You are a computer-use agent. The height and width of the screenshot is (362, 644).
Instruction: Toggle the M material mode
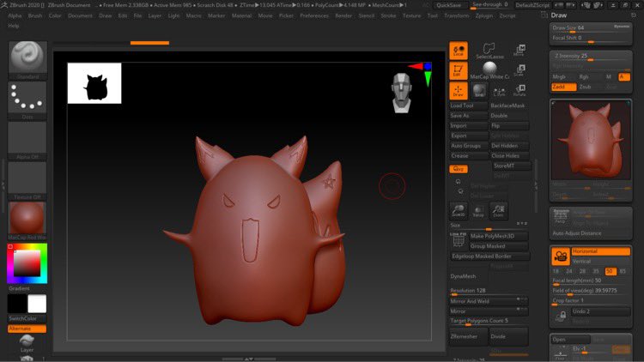coord(610,76)
